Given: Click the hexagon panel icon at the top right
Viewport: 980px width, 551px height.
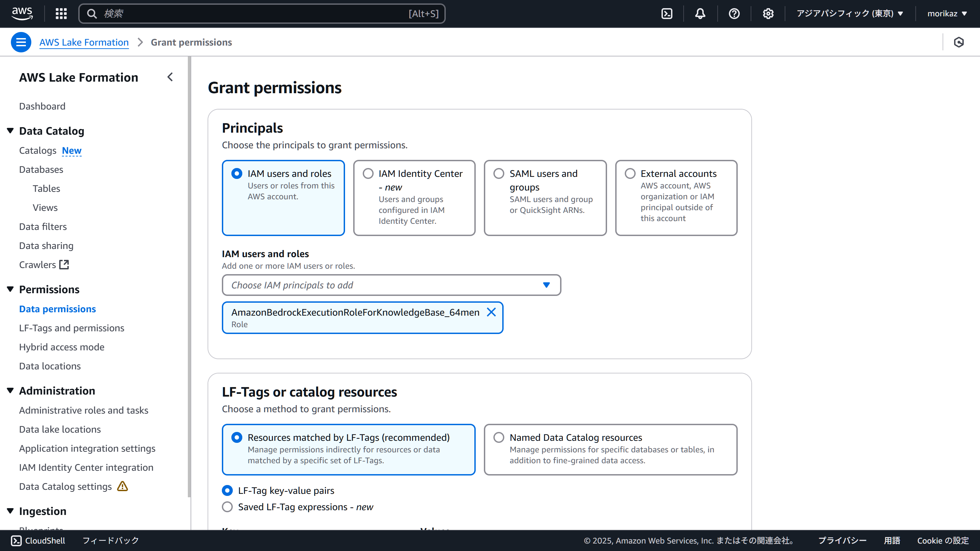Looking at the screenshot, I should (959, 42).
